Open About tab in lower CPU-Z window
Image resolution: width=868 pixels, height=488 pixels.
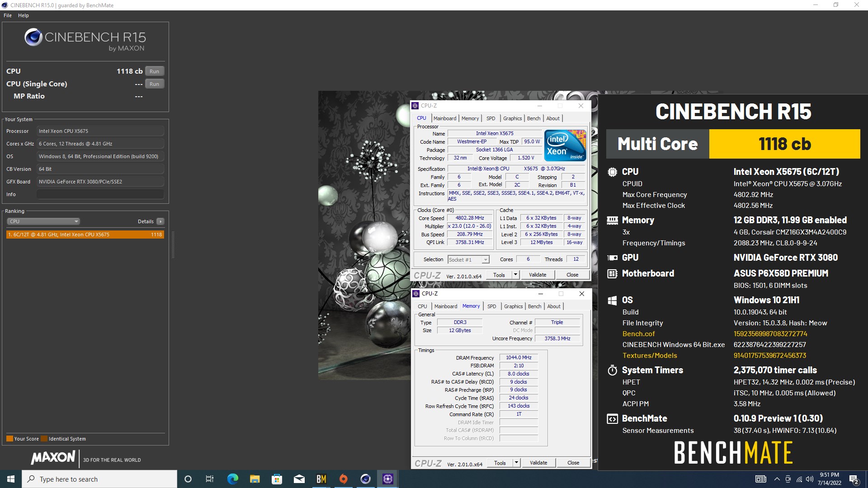554,306
